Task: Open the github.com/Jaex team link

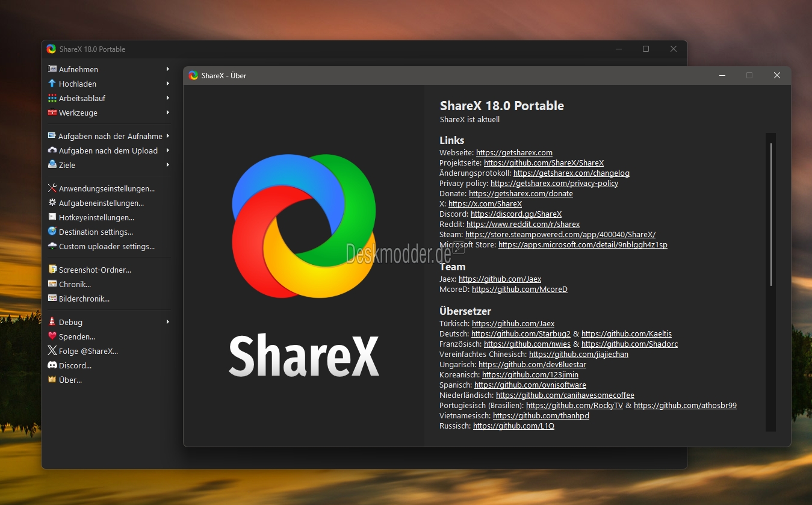Action: (500, 279)
